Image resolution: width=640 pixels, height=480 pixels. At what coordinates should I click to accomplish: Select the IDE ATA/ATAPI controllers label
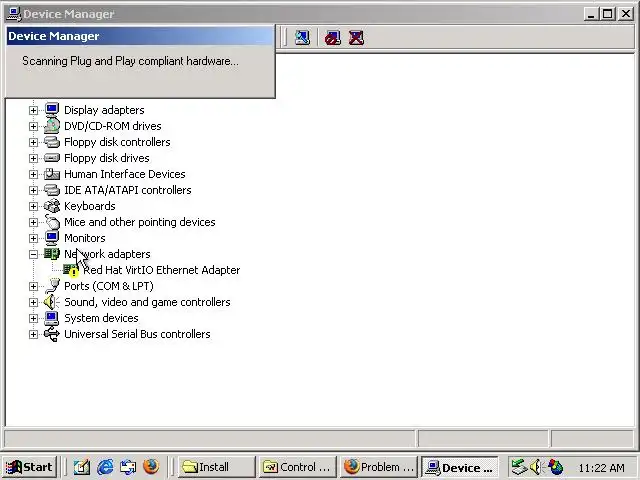tap(128, 190)
